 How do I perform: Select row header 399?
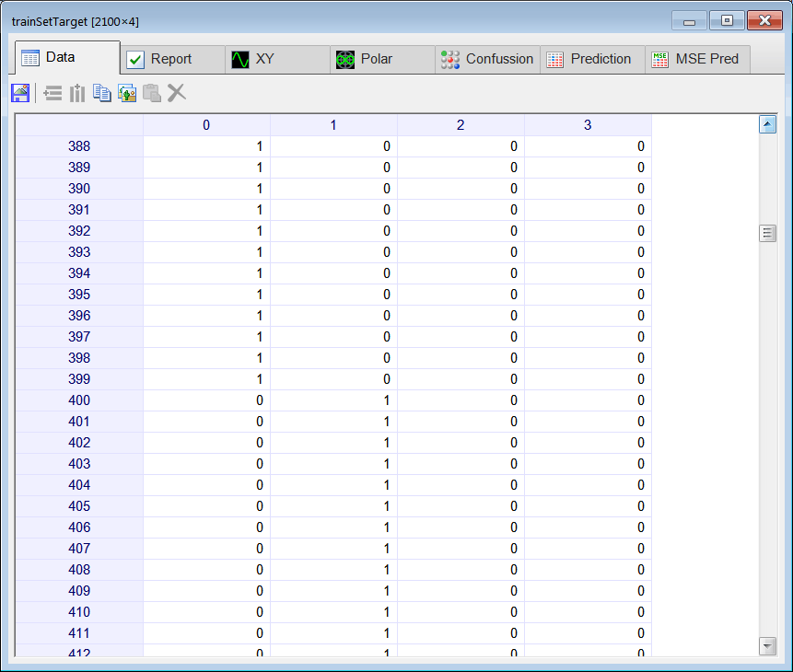79,379
